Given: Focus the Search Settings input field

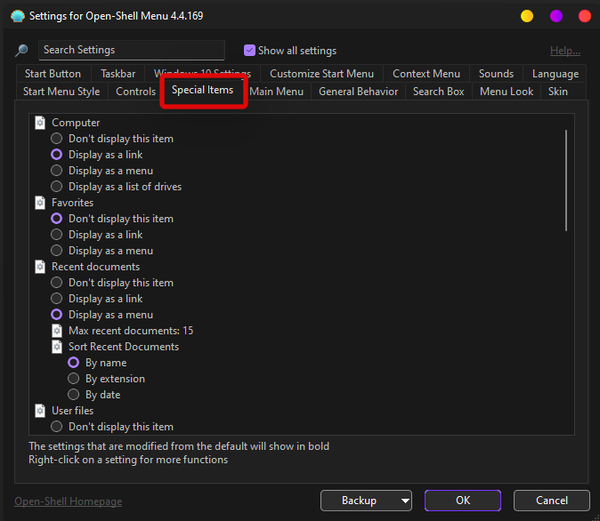Looking at the screenshot, I should click(131, 50).
